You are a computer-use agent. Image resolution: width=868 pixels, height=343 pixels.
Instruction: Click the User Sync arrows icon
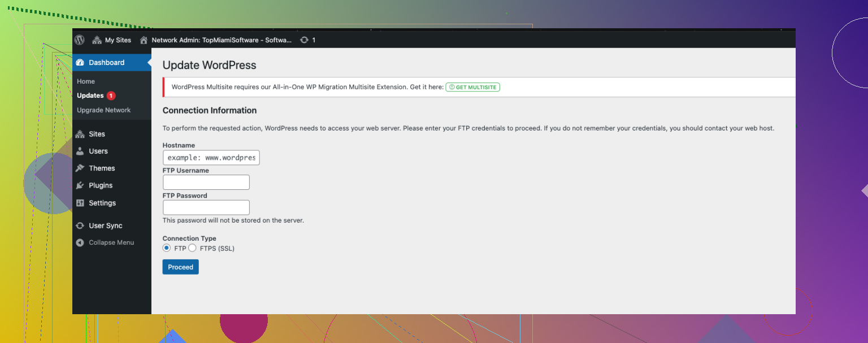point(80,225)
